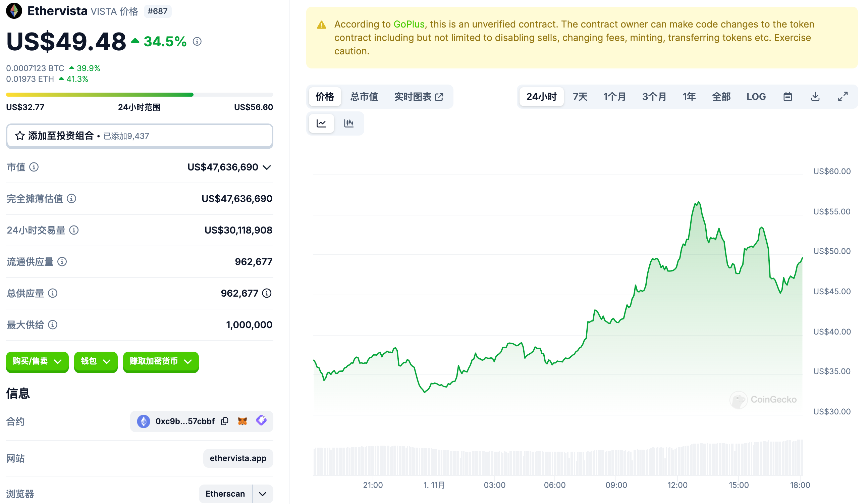Open the calendar date range picker
This screenshot has width=868, height=504.
[788, 96]
